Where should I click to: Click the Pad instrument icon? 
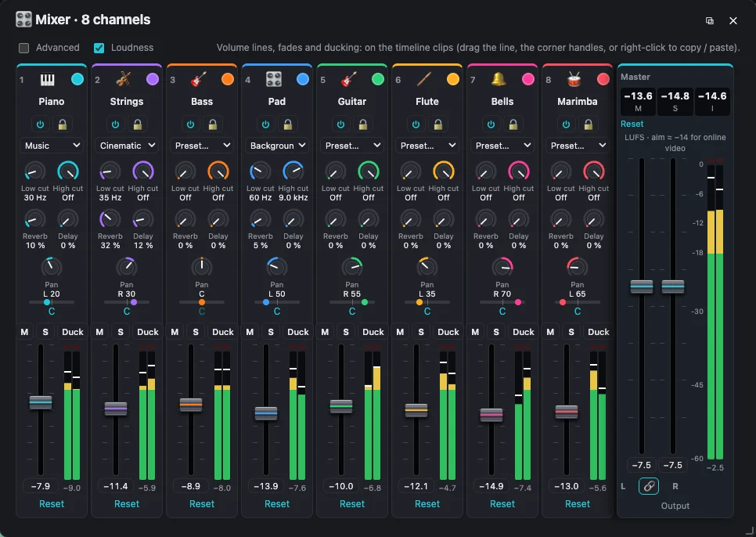[274, 79]
